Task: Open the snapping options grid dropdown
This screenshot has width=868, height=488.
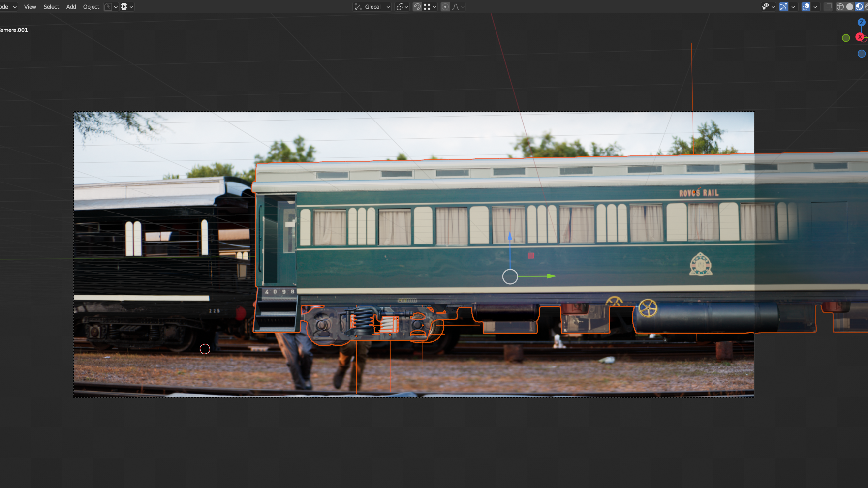Action: tap(430, 7)
